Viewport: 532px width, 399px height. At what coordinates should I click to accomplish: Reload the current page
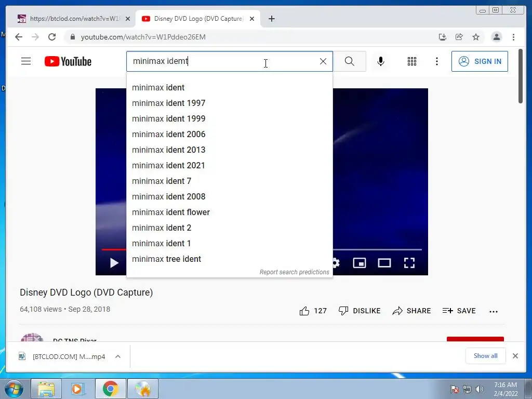pos(52,37)
